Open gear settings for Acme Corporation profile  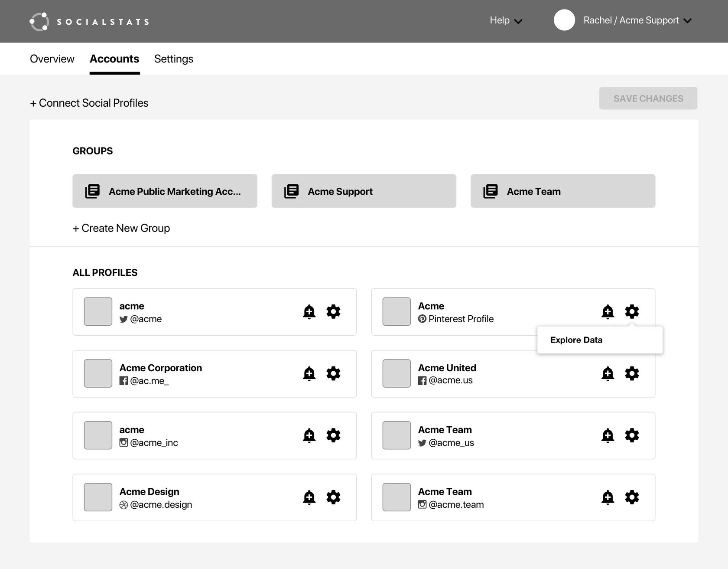[x=333, y=373]
